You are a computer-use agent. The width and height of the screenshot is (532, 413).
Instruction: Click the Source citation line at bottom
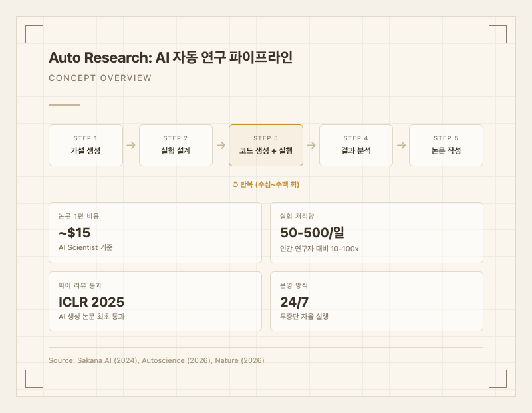[x=156, y=360]
